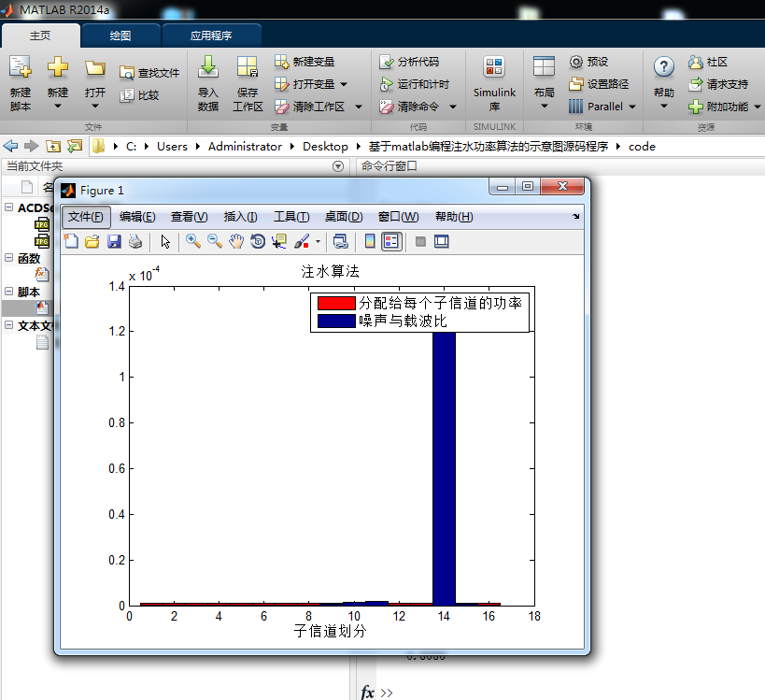This screenshot has height=700, width=765.
Task: Open 编辑(E) menu in Figure 1
Action: pyautogui.click(x=137, y=217)
